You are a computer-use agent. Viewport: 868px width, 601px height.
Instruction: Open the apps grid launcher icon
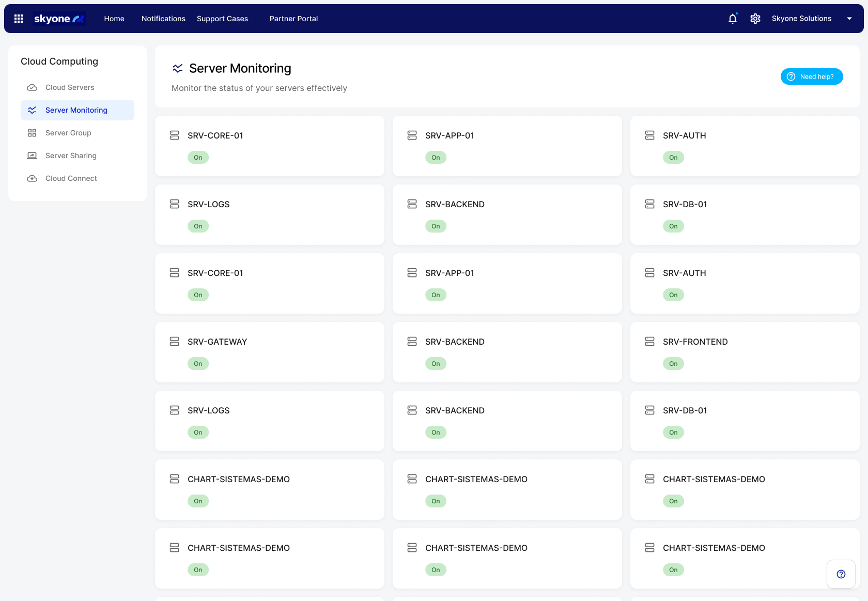[19, 19]
